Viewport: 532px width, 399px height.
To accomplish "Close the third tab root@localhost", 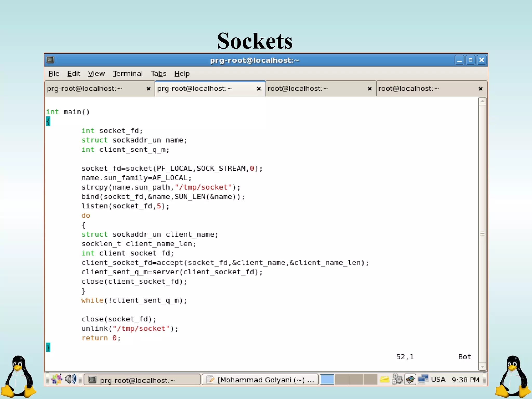I will (370, 89).
